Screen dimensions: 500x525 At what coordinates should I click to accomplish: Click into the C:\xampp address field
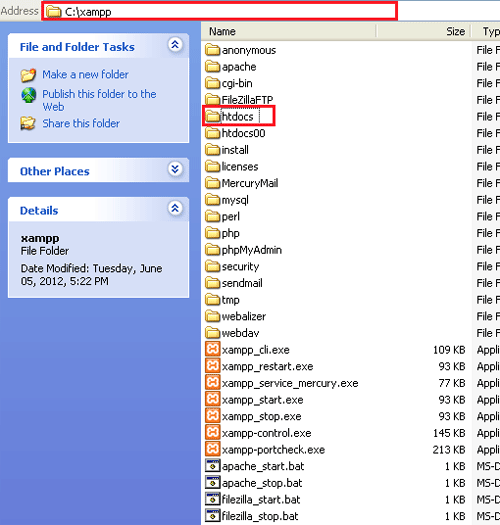(220, 11)
